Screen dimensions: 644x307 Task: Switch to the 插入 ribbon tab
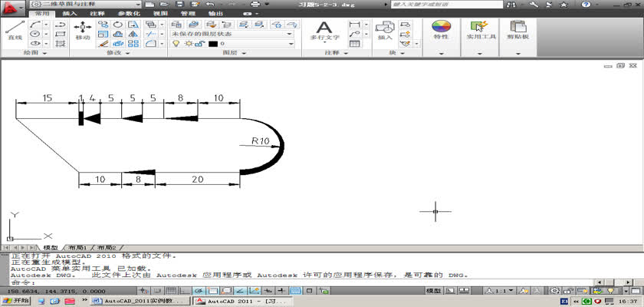coord(70,13)
